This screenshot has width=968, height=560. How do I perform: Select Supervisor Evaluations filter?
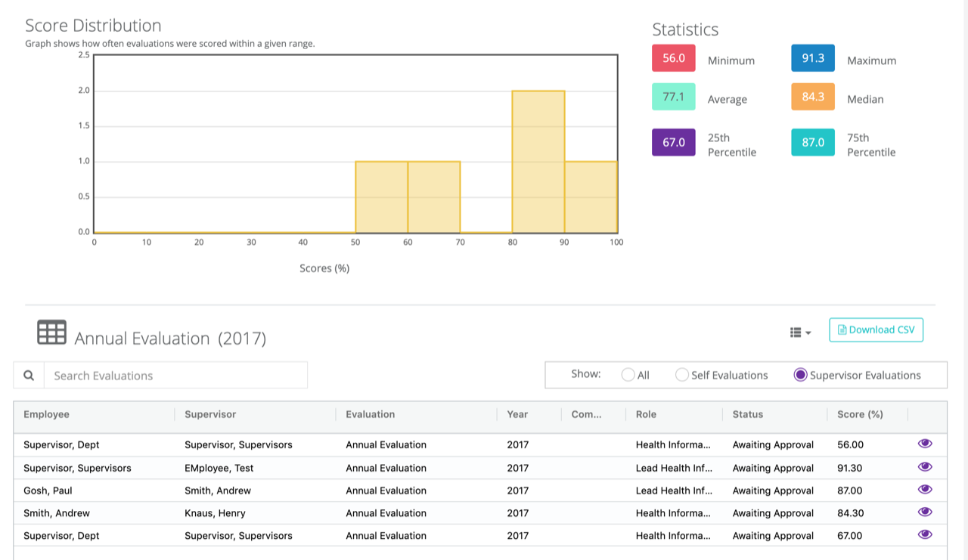pos(800,375)
